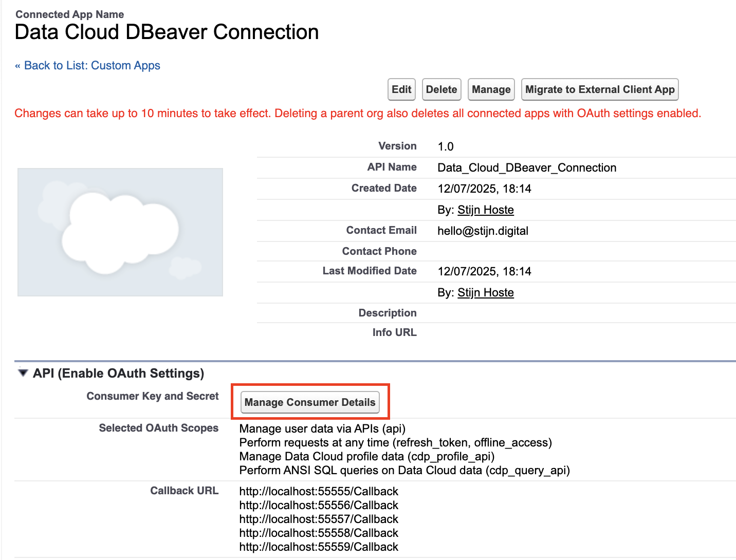Click the API Name value Data_Cloud_DBeaver_Connection
The width and height of the screenshot is (736, 560).
pos(526,167)
